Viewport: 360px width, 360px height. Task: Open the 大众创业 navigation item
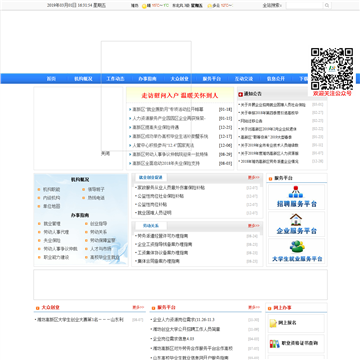click(x=180, y=79)
